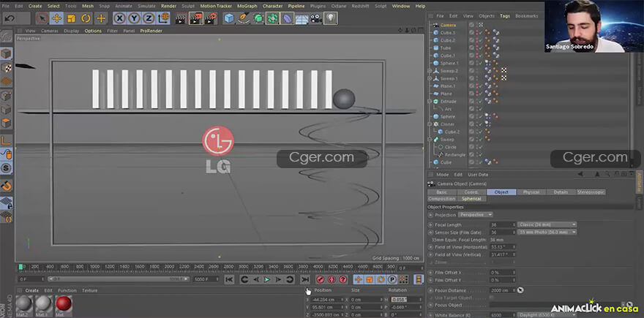Expand Sweep.2 in object tree
This screenshot has height=318, width=644.
pyautogui.click(x=430, y=71)
